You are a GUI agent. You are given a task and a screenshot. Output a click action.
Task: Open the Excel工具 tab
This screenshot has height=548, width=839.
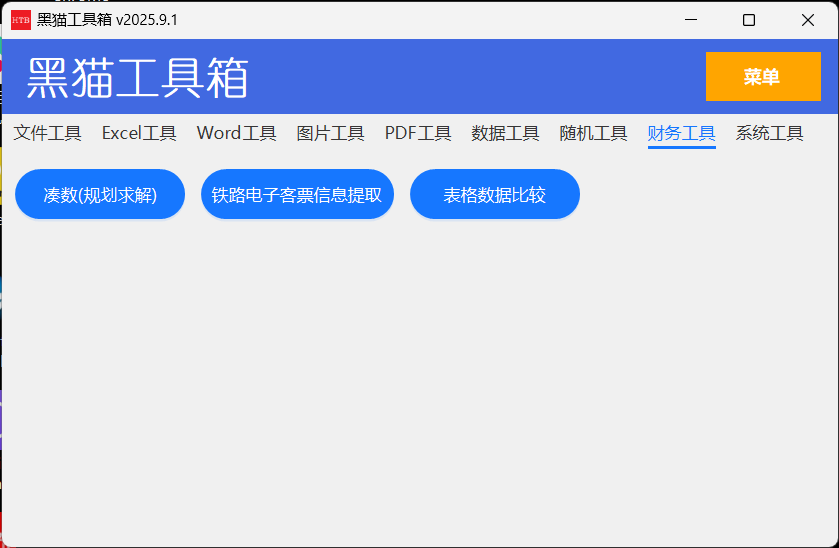point(139,133)
